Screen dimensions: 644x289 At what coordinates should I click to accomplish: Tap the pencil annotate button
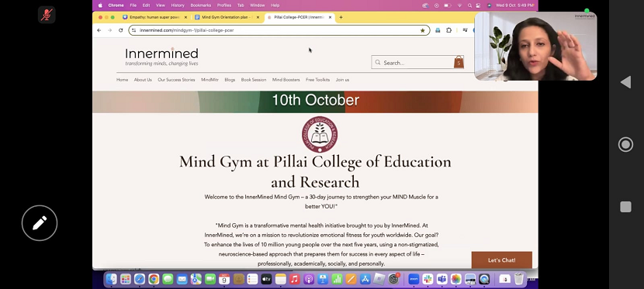pyautogui.click(x=40, y=223)
